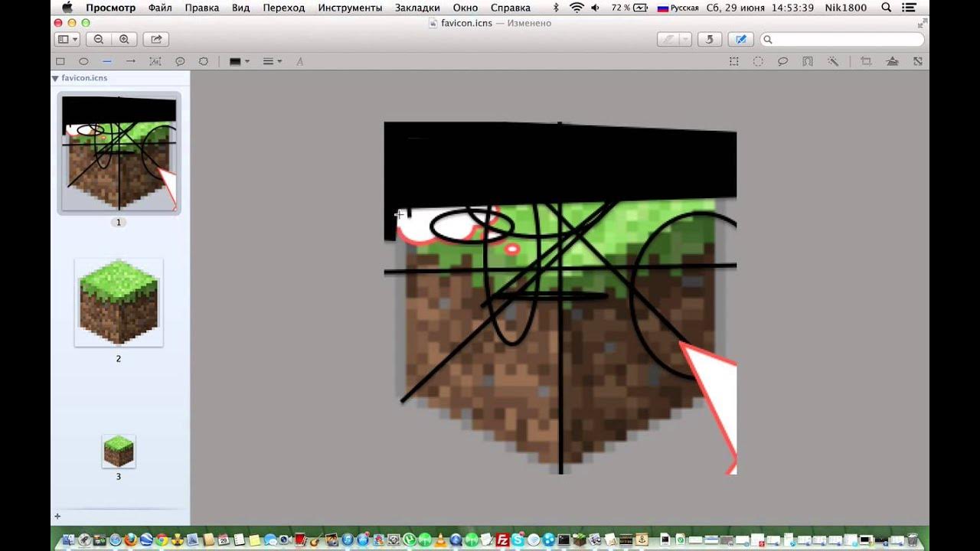Open the Font style button

pos(299,61)
